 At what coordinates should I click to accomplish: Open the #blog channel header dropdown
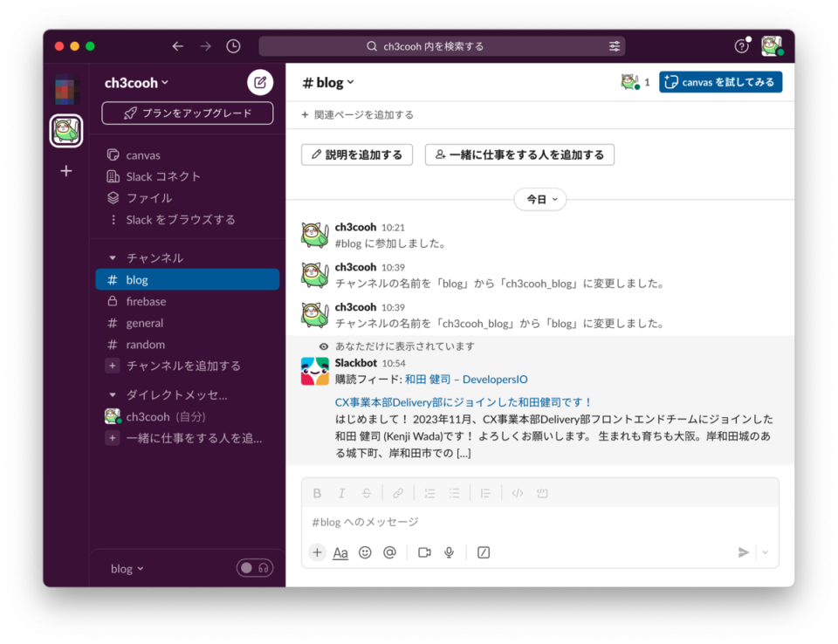coord(327,82)
